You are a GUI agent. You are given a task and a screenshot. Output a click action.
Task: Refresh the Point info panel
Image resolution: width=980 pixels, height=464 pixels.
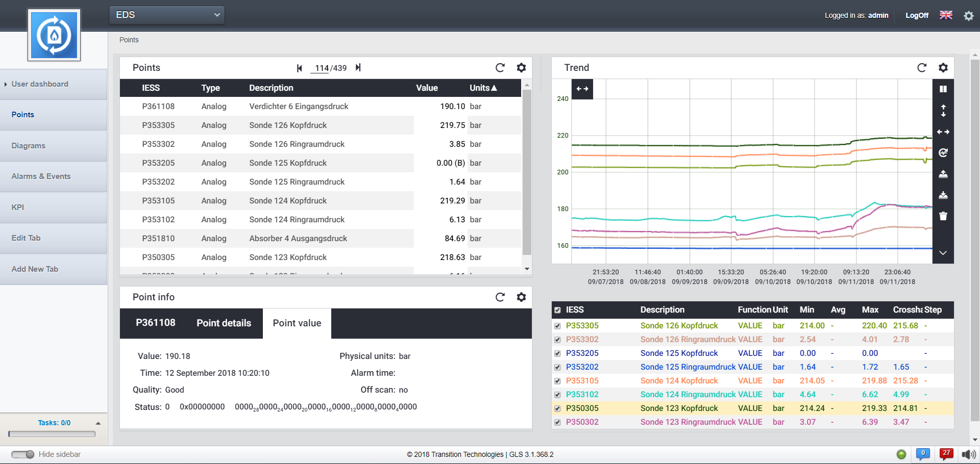[x=500, y=297]
